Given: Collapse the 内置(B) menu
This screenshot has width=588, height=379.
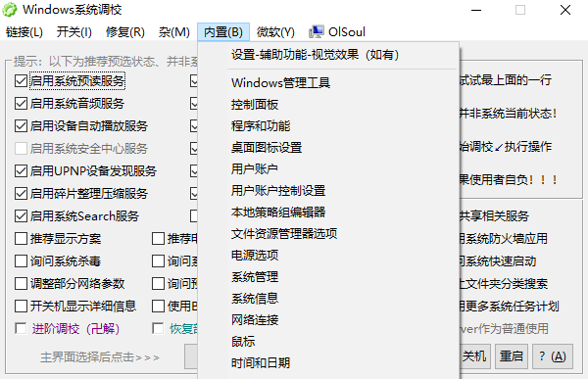Looking at the screenshot, I should 223,32.
